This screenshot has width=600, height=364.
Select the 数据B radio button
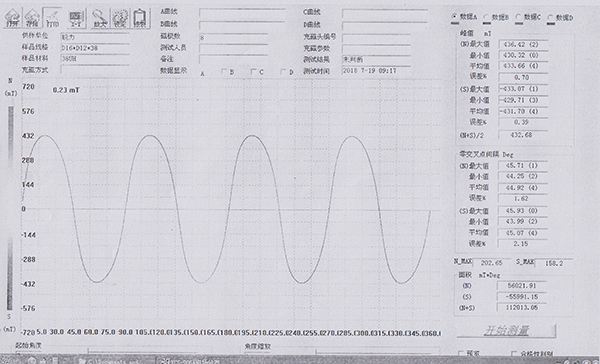coord(486,17)
